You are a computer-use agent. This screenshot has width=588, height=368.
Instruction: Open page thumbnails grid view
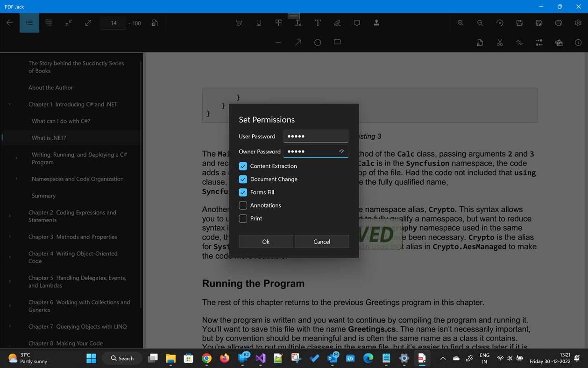(49, 22)
